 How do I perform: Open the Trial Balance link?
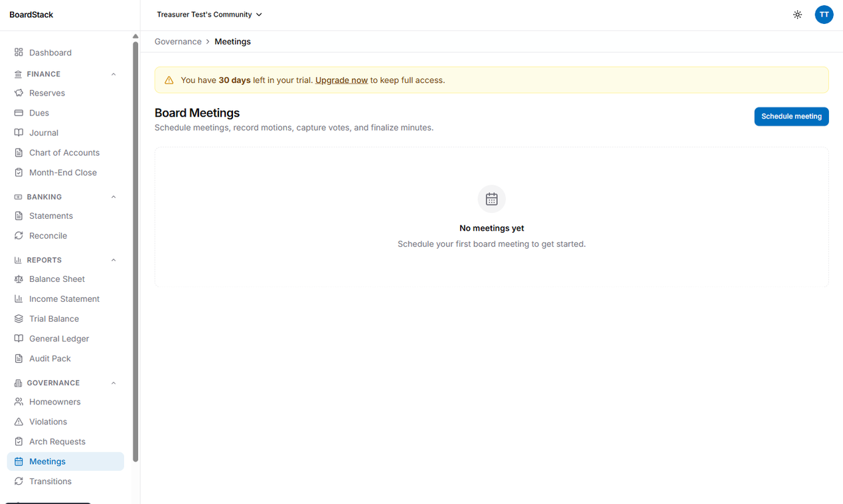pos(66,319)
